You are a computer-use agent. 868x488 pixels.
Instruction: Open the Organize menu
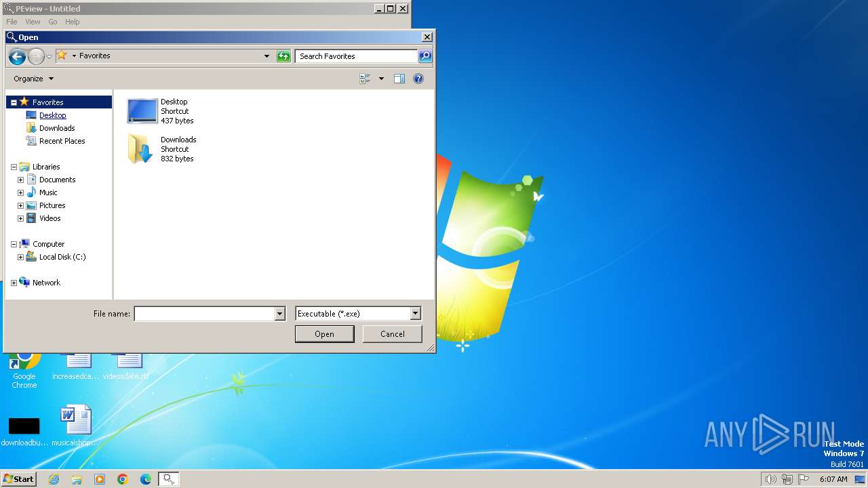[x=33, y=79]
